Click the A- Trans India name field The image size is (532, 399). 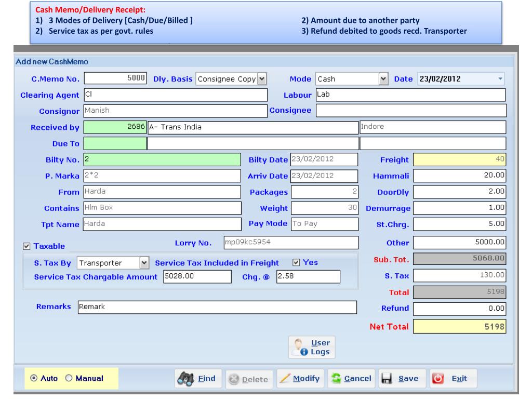[x=253, y=127]
